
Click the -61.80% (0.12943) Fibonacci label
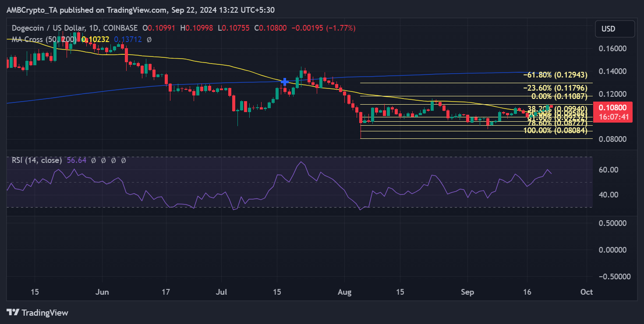[555, 75]
